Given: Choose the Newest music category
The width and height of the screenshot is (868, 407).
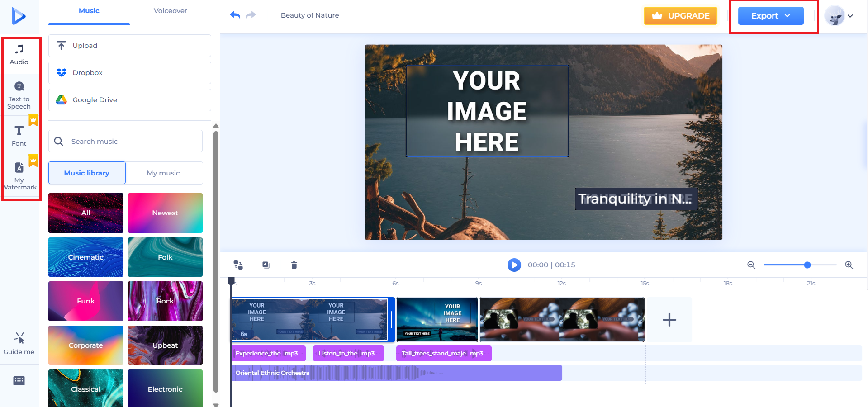Looking at the screenshot, I should click(x=165, y=213).
